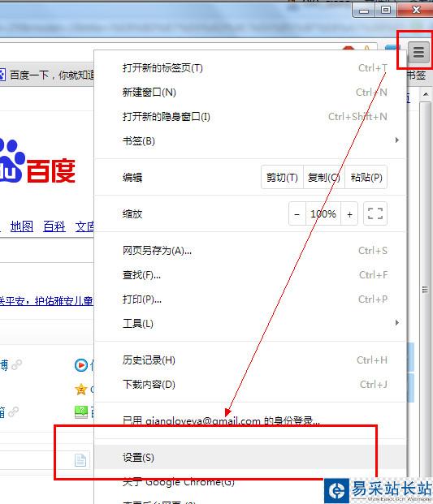Screen dimensions: 433x504
Task: Expand the 工具(L) submenu
Action: pos(250,324)
